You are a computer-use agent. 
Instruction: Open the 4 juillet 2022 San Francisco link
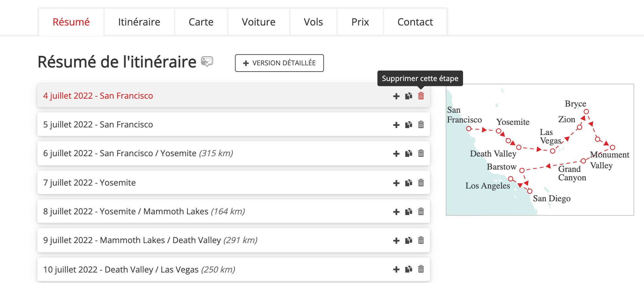point(98,96)
